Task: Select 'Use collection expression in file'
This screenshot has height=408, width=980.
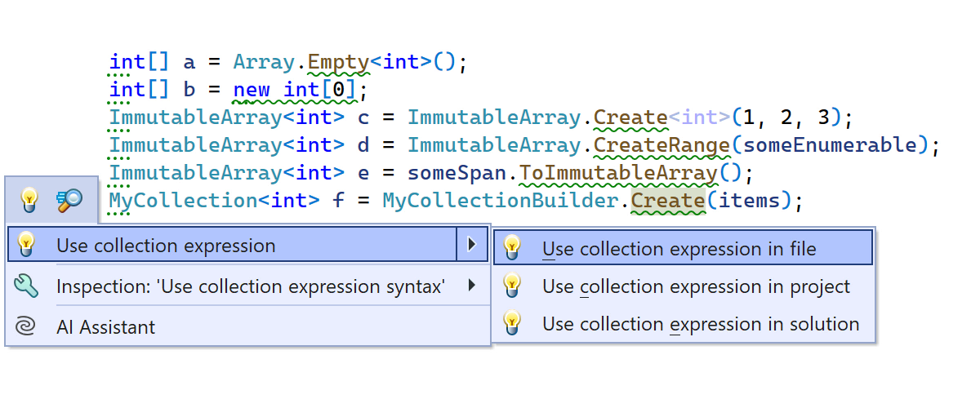Action: pos(679,249)
